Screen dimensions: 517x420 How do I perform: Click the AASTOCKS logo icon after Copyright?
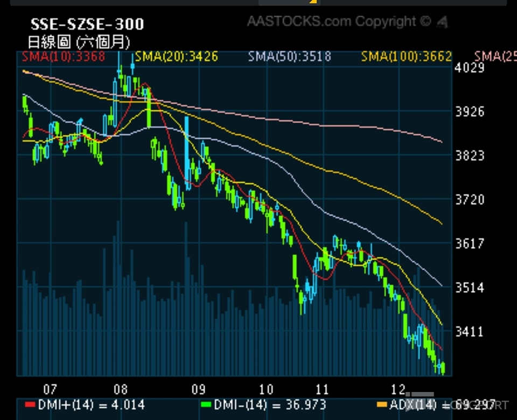coord(442,22)
